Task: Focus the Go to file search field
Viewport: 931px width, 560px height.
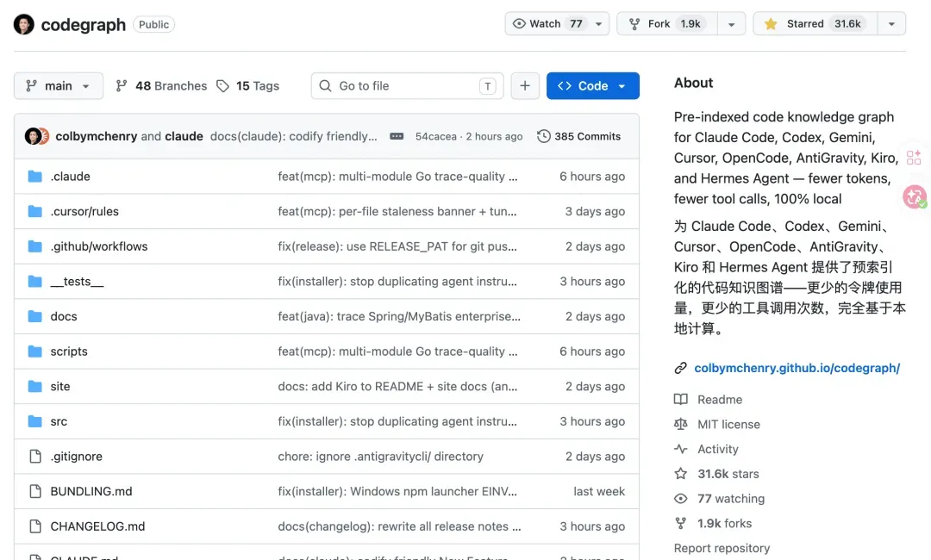Action: pos(407,86)
